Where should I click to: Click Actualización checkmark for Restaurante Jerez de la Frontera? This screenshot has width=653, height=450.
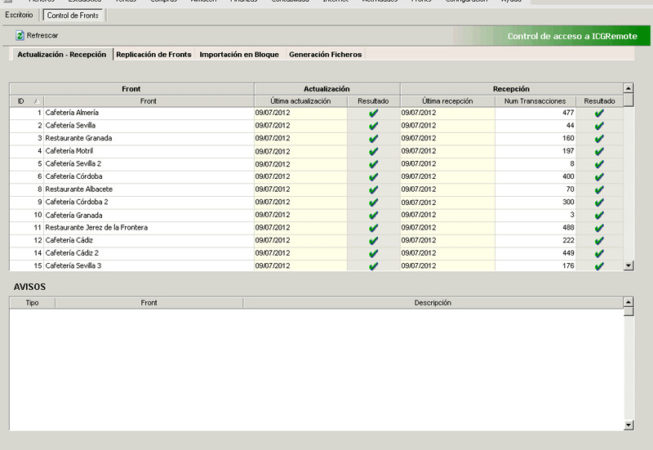coord(374,228)
